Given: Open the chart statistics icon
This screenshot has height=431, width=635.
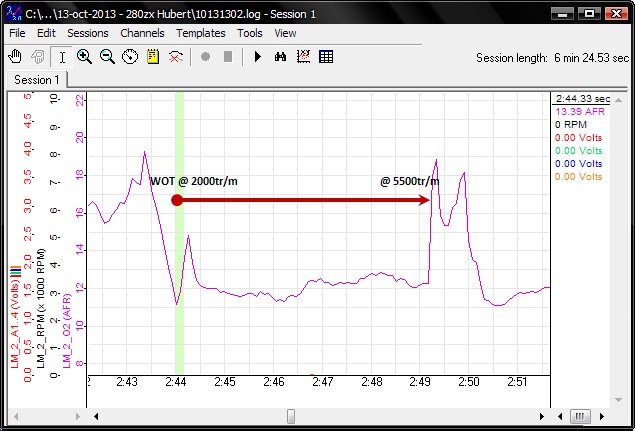Looking at the screenshot, I should pos(304,57).
